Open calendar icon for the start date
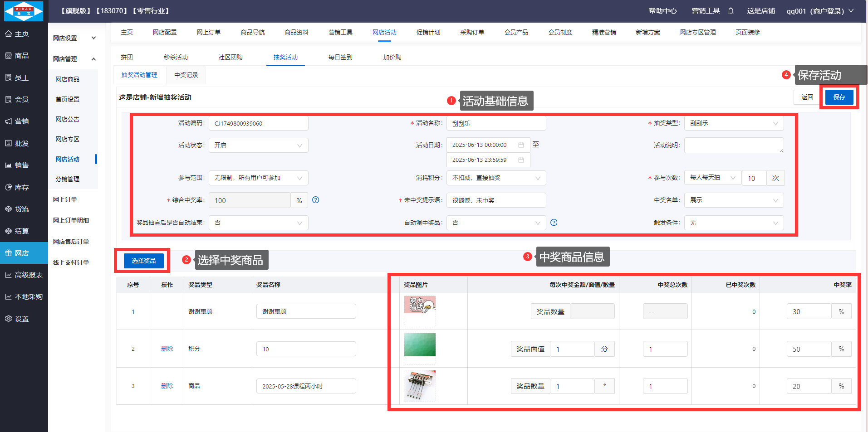868x432 pixels. (x=521, y=145)
